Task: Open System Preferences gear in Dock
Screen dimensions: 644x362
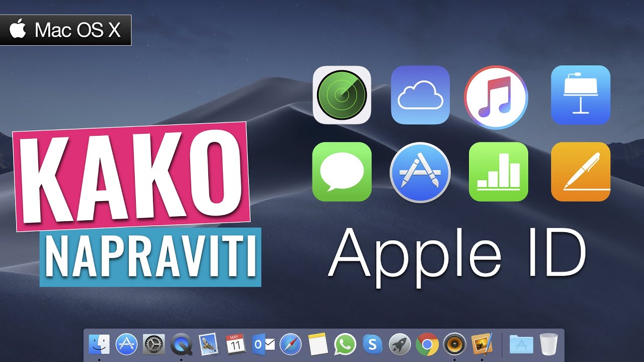Action: (153, 344)
